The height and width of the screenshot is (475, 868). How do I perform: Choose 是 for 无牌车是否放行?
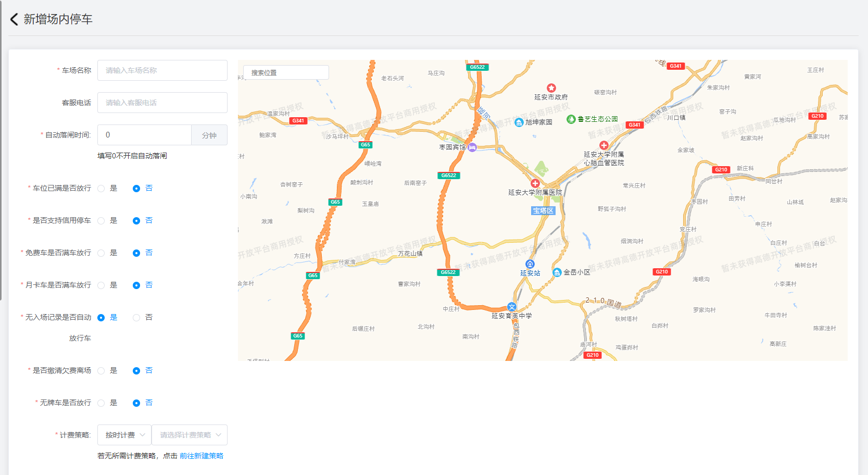(102, 403)
